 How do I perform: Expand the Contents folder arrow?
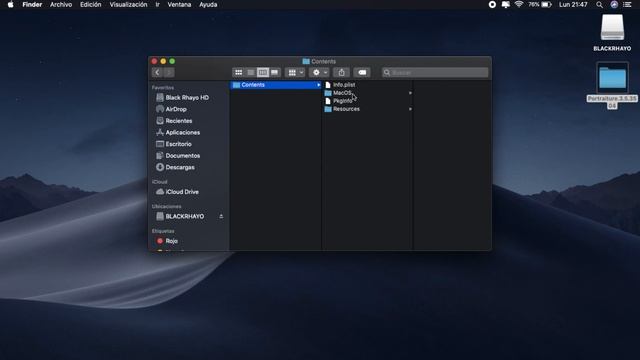click(318, 85)
